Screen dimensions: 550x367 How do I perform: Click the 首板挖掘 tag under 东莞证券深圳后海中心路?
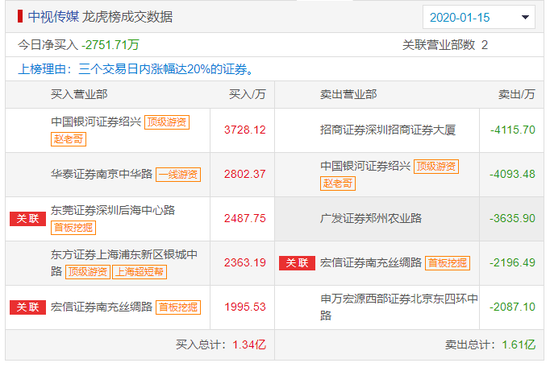[73, 228]
